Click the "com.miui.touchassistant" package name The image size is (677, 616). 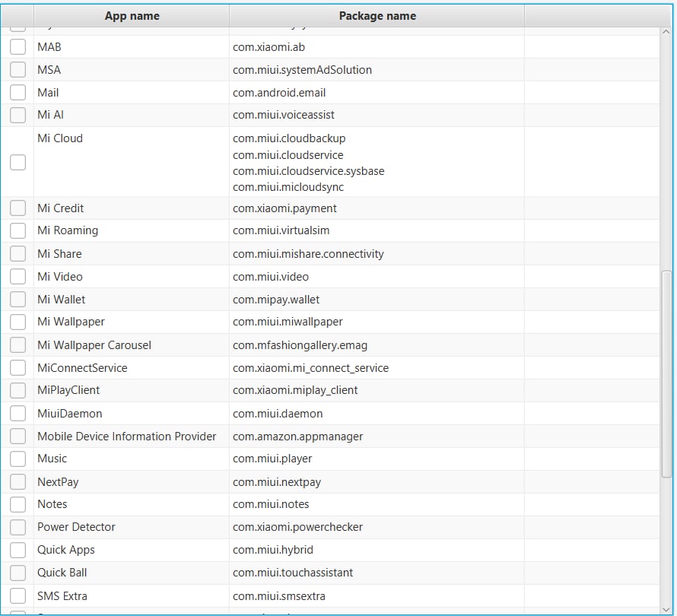[293, 573]
